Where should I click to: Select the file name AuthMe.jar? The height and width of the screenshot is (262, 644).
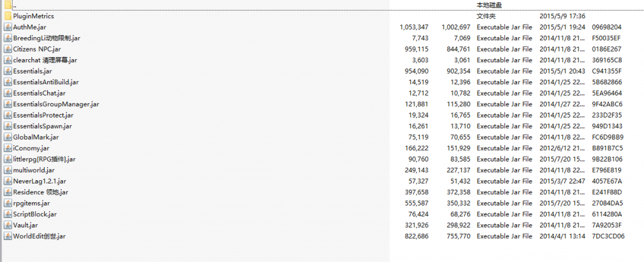tap(30, 27)
